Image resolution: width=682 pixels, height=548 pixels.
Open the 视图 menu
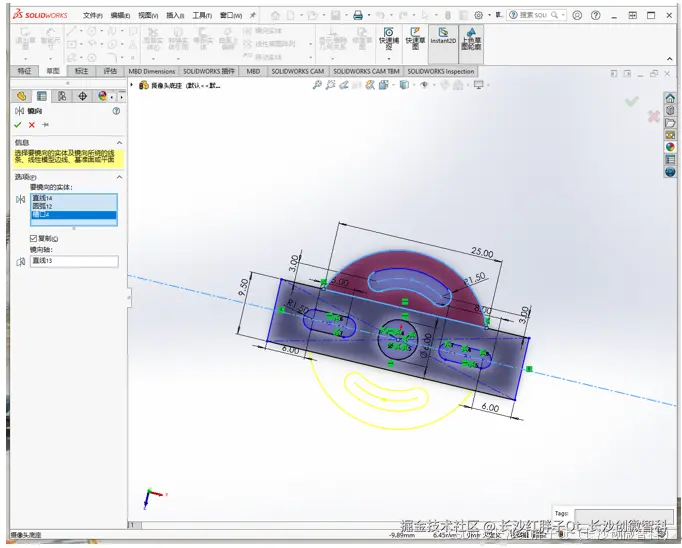tap(148, 16)
